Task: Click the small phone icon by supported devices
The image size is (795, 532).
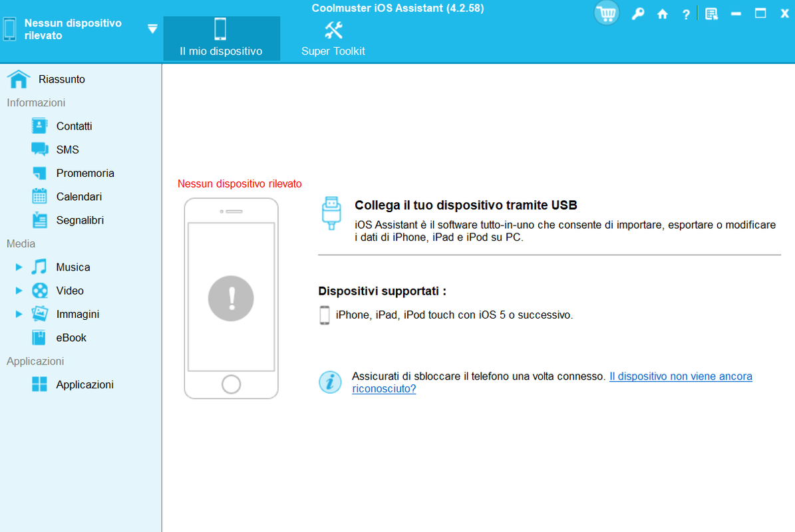Action: click(x=325, y=315)
